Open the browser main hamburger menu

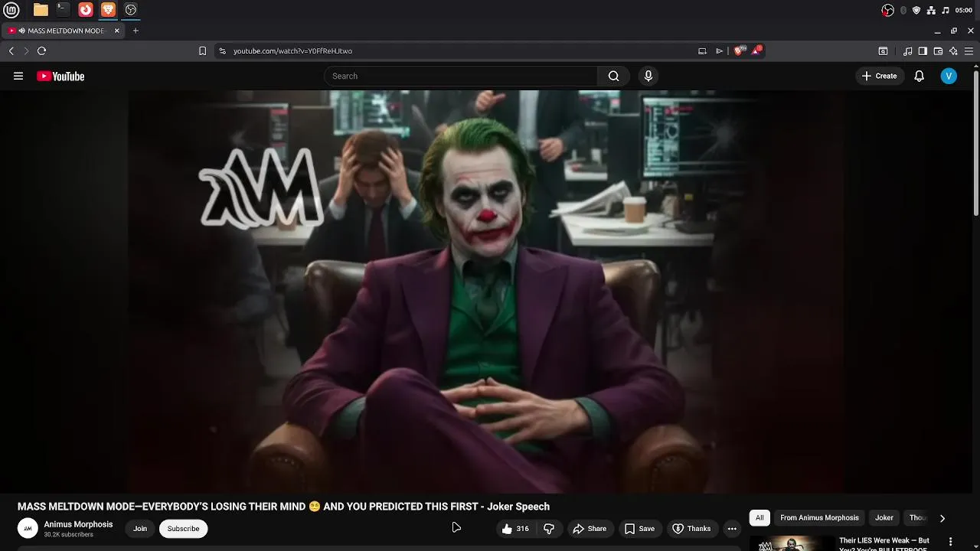coord(969,51)
